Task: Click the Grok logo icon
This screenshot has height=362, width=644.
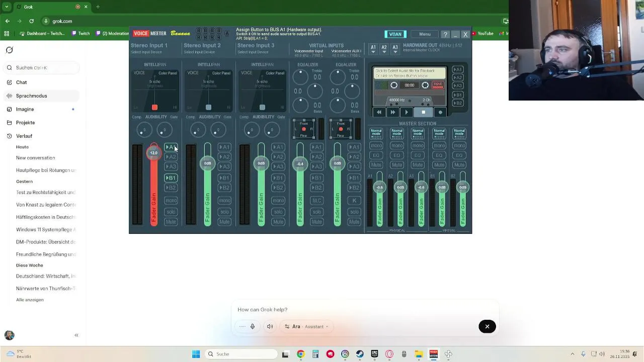Action: (x=10, y=50)
